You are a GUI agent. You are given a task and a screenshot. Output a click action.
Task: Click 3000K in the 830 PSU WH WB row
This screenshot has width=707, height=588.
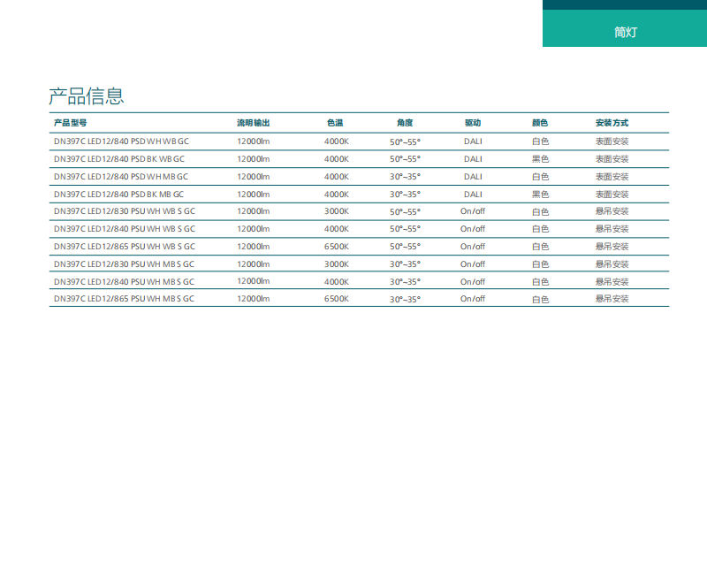tap(337, 211)
